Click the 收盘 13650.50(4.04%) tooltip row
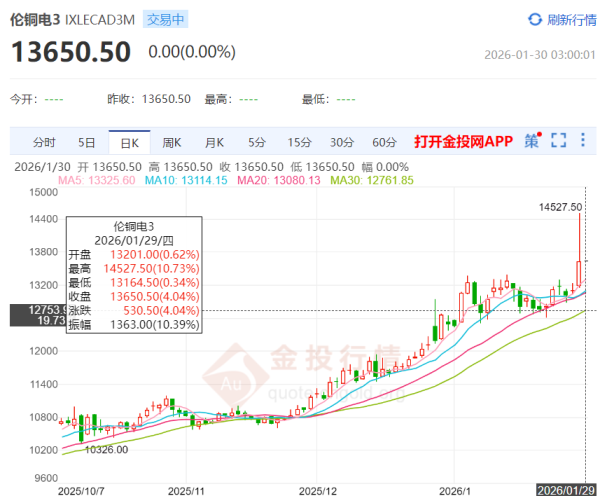This screenshot has width=600, height=496. 134,297
